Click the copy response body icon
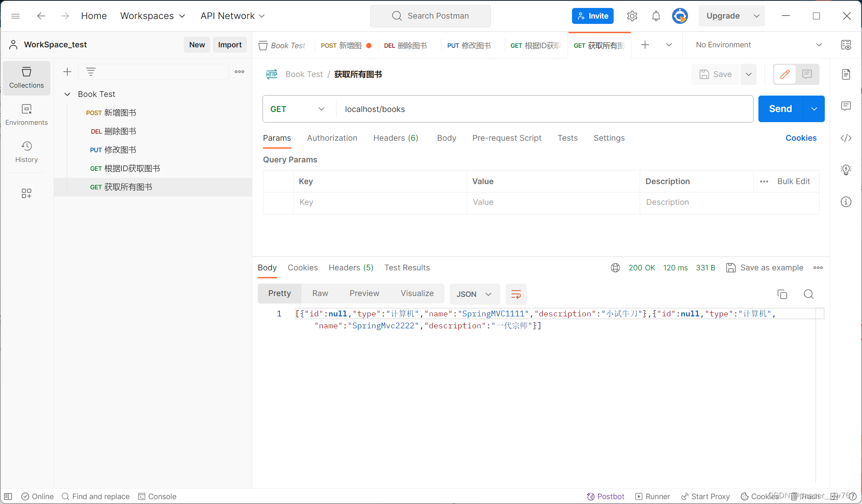 click(x=782, y=294)
